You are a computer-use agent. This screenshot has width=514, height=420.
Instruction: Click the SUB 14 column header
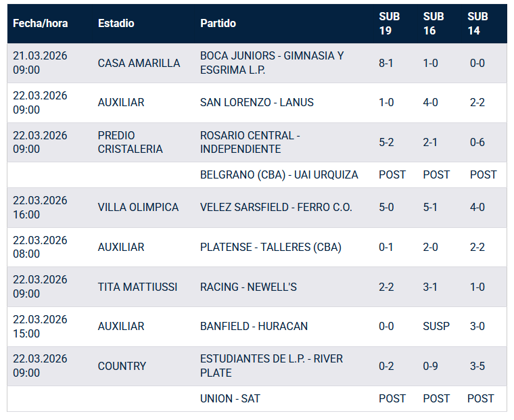tap(477, 23)
